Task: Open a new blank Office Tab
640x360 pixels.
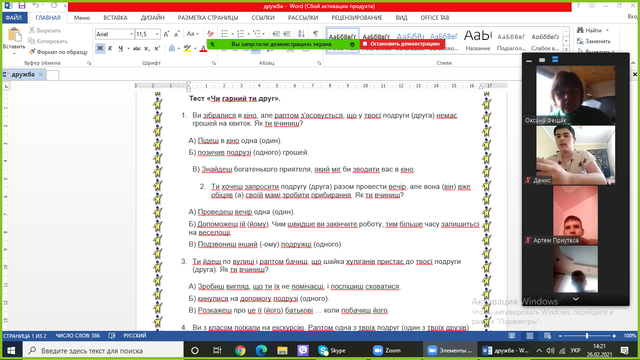Action: point(53,75)
